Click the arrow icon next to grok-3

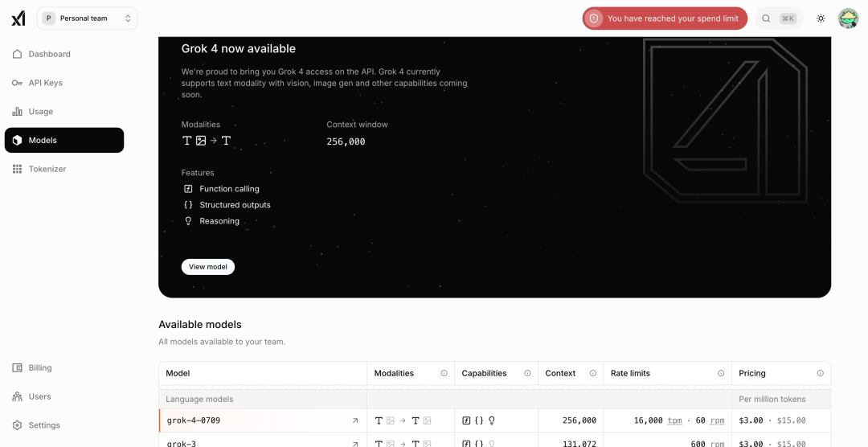pos(355,444)
